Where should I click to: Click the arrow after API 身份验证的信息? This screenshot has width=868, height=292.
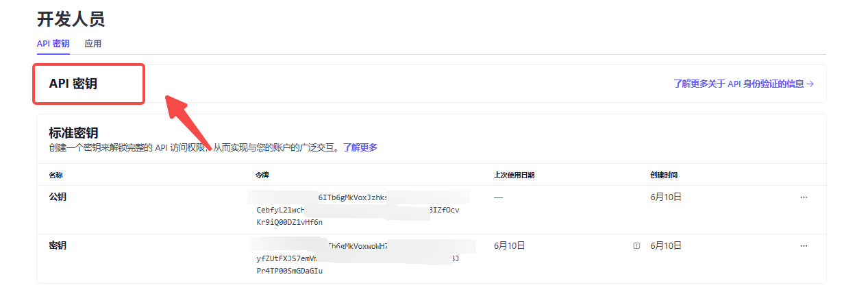tap(810, 84)
